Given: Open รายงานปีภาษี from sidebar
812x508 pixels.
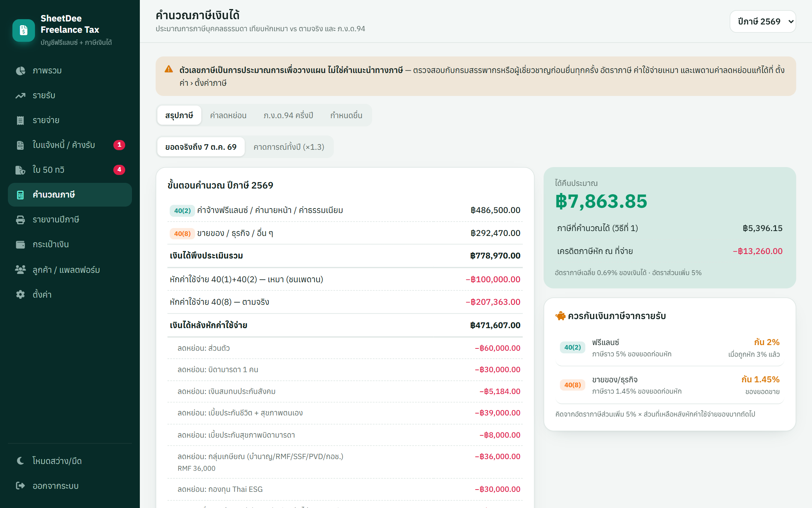Looking at the screenshot, I should 70,220.
